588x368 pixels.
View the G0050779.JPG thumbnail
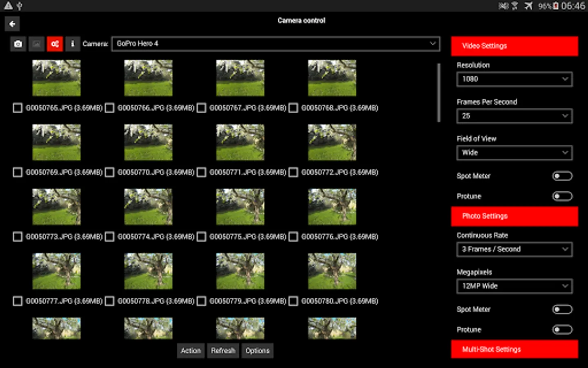[240, 271]
